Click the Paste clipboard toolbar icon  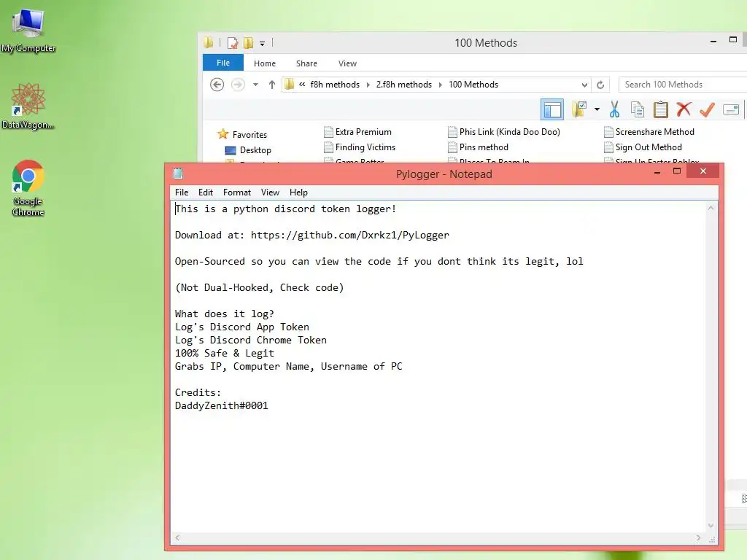pos(660,109)
